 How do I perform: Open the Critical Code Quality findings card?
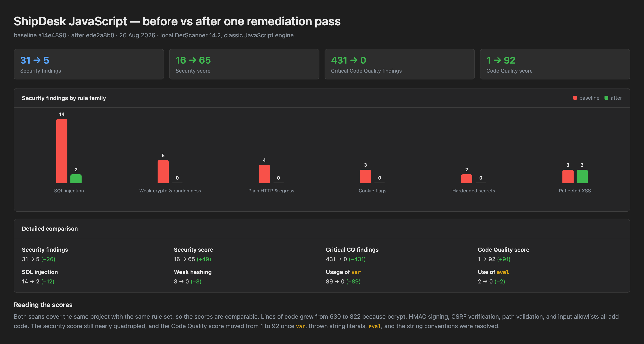coord(399,64)
